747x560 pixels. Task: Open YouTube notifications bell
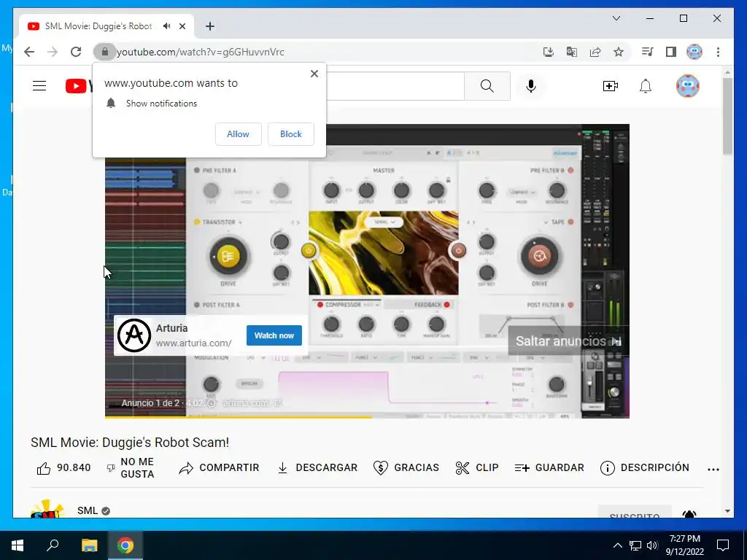646,86
